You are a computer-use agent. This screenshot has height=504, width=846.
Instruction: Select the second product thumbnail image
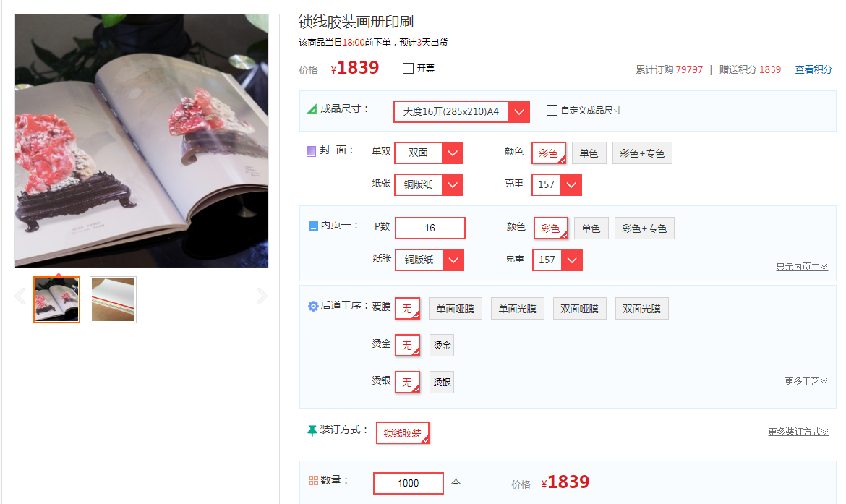pos(114,299)
